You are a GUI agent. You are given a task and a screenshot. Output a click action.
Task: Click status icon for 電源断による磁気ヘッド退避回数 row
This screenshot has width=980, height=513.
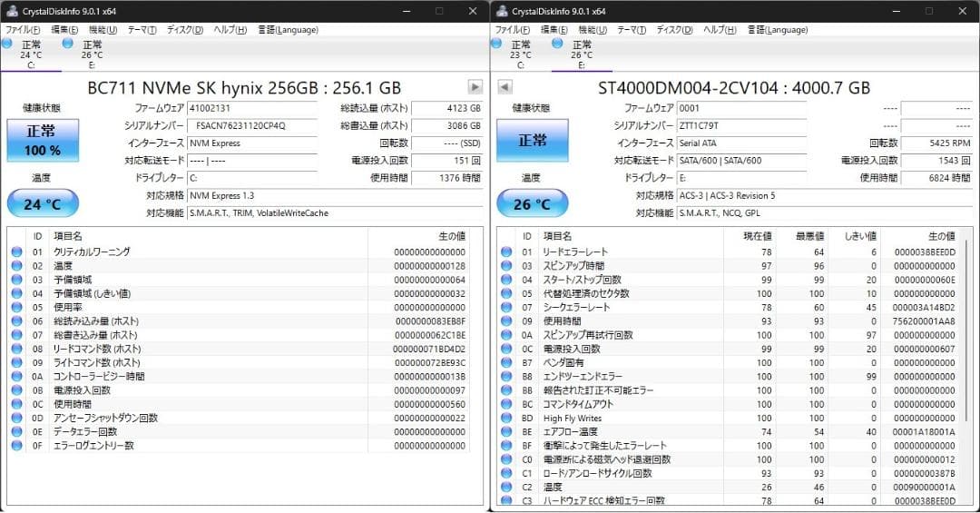(506, 459)
